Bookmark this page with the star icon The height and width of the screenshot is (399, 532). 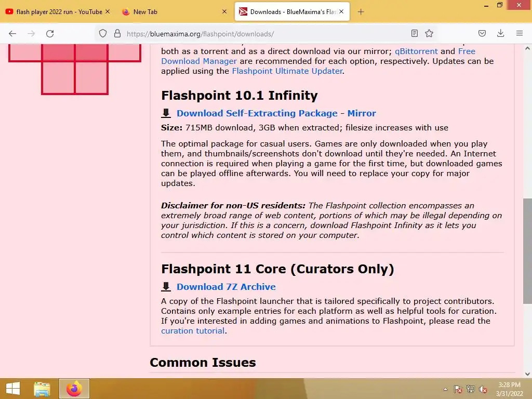[x=429, y=33]
